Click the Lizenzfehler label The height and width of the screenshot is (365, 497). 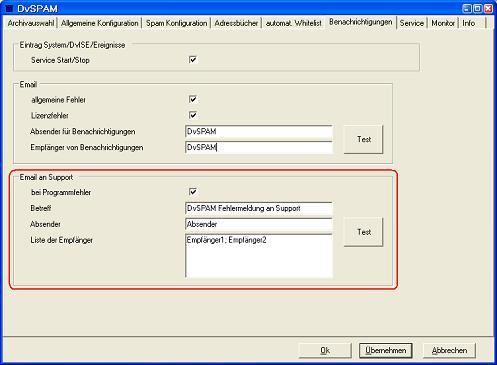(50, 116)
